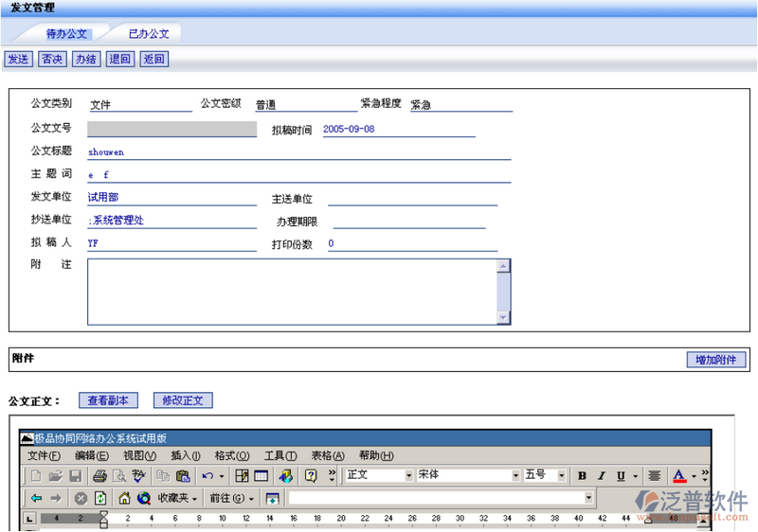Click the 增加附件 button

click(x=716, y=359)
